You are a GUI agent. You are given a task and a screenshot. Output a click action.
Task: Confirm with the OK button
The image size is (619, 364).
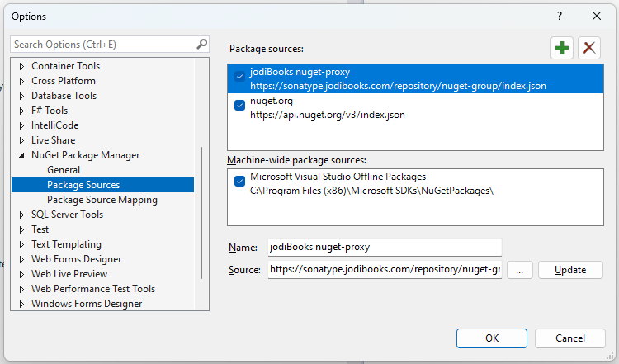(492, 338)
